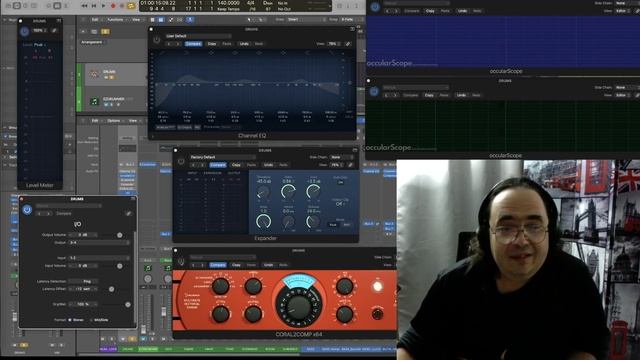Click the link icon in I/O plugin header
The width and height of the screenshot is (640, 360).
pos(128,213)
